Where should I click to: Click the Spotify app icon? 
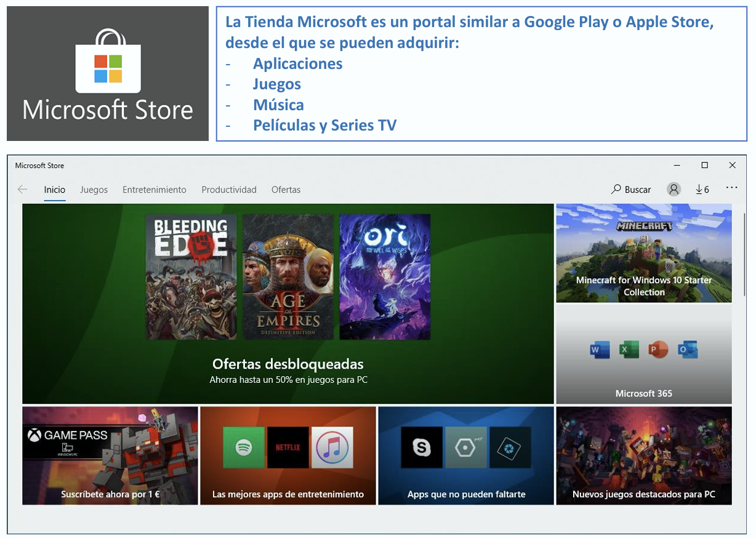(244, 448)
